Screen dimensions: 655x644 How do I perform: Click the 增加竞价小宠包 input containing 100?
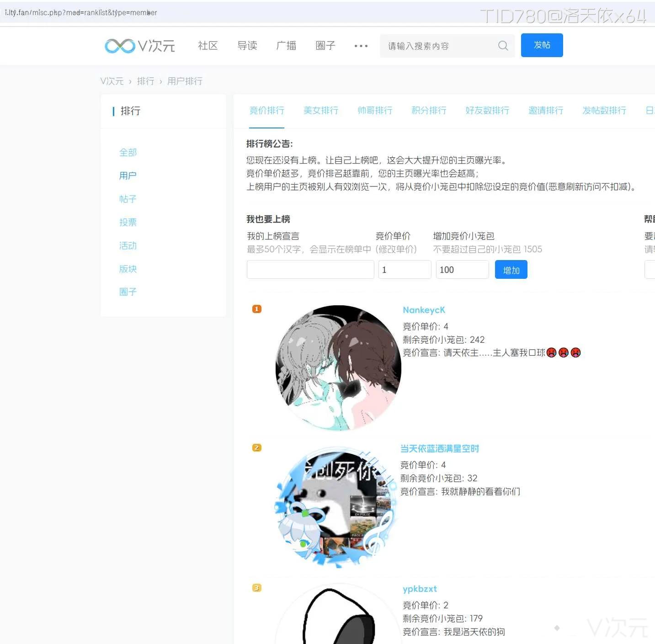point(462,270)
